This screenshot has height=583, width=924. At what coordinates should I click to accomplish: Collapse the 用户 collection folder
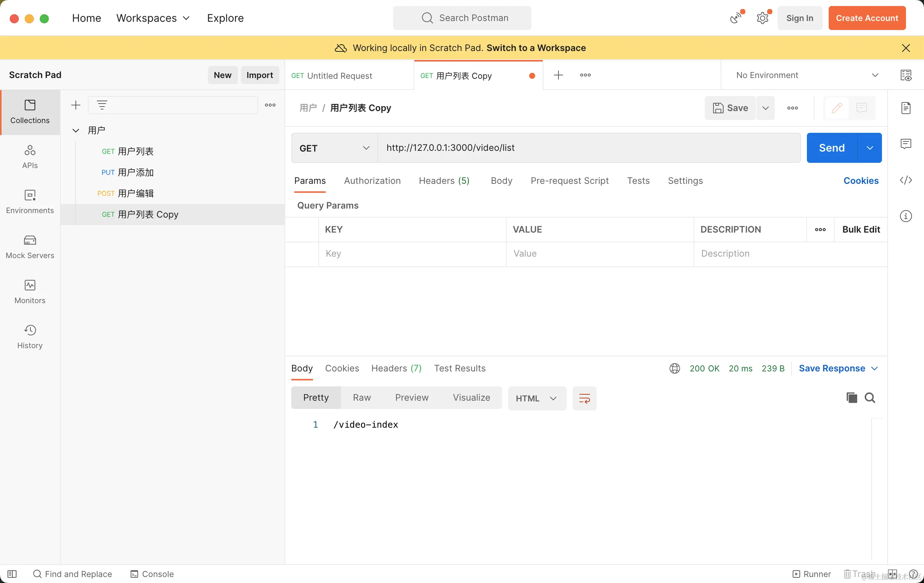point(76,131)
